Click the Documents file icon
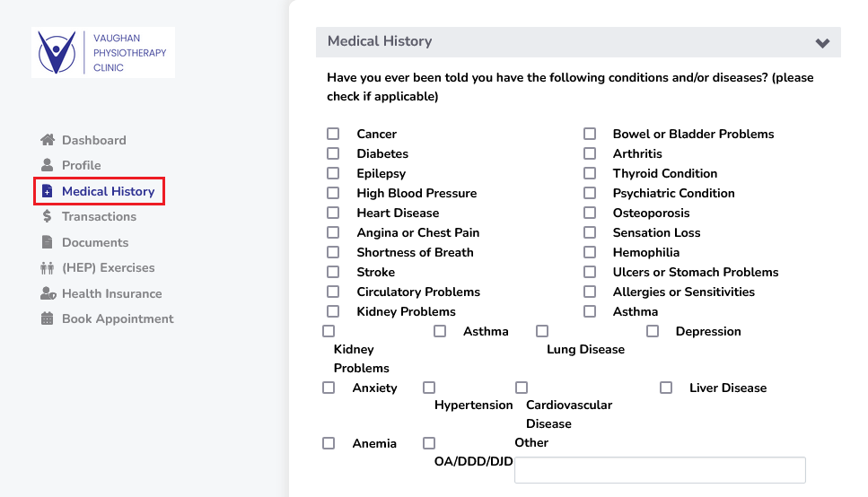 pos(48,242)
